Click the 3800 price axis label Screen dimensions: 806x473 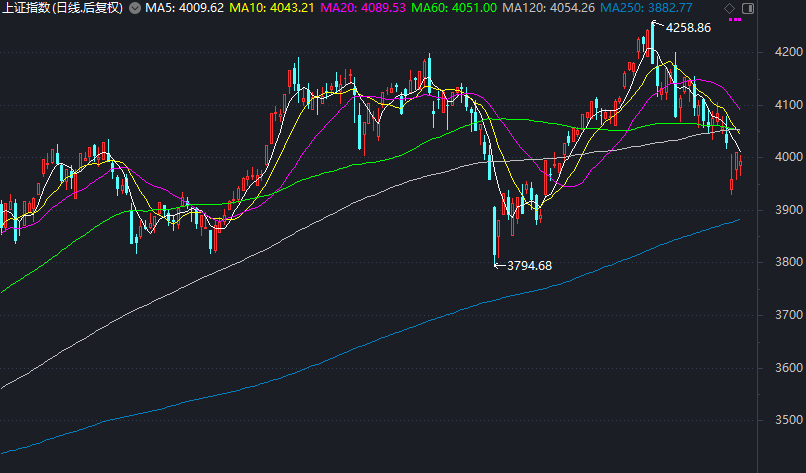789,262
